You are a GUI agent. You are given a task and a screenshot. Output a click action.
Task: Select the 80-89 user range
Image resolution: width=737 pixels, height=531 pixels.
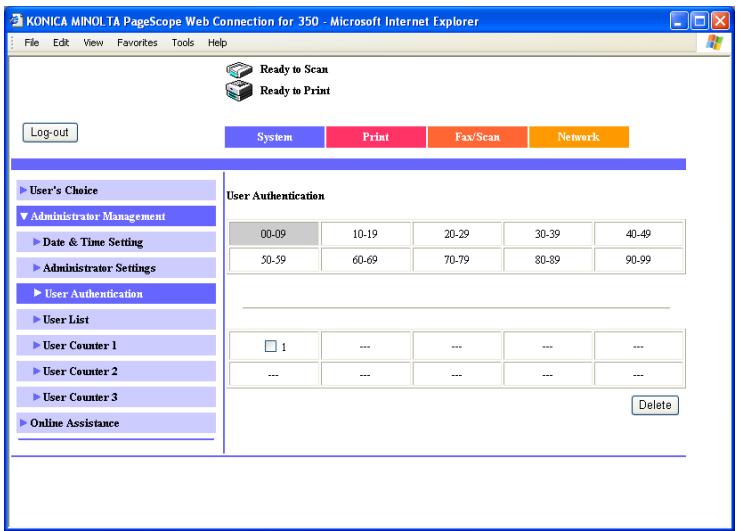click(548, 260)
